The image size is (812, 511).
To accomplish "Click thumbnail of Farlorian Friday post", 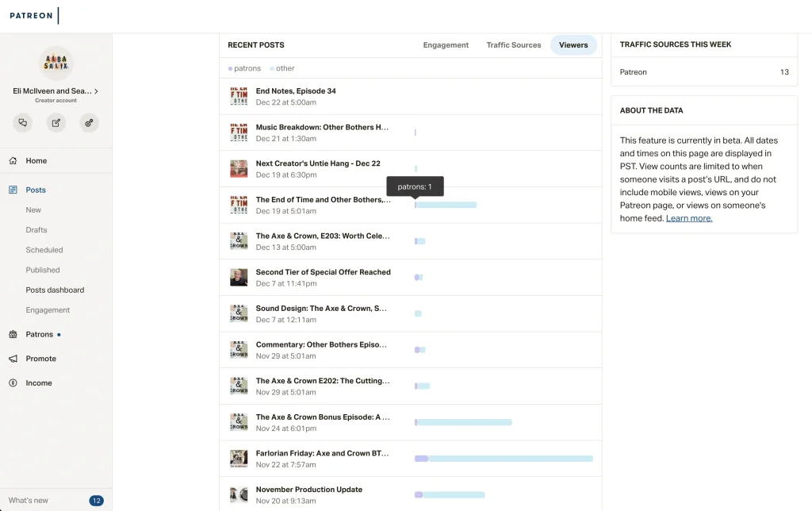I will pos(239,459).
